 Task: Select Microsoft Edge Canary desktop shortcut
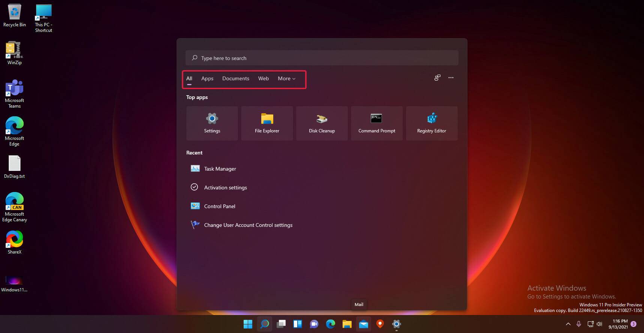point(15,207)
